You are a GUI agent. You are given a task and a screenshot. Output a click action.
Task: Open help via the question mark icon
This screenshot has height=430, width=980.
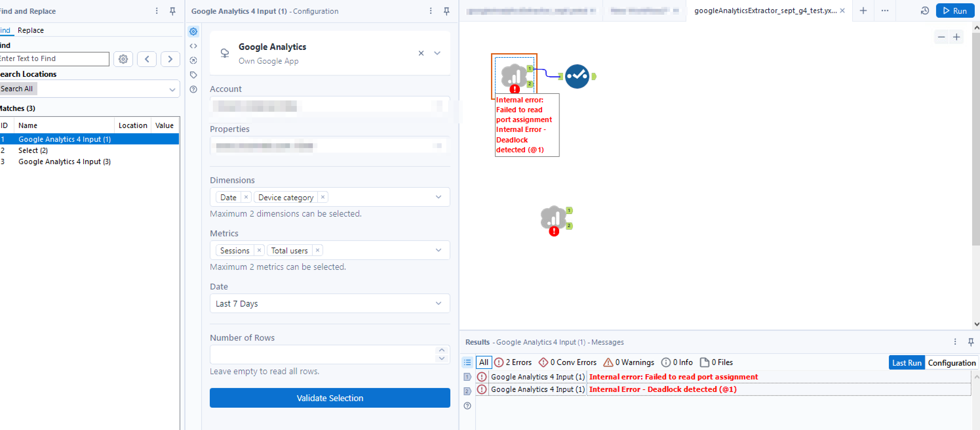coord(193,89)
